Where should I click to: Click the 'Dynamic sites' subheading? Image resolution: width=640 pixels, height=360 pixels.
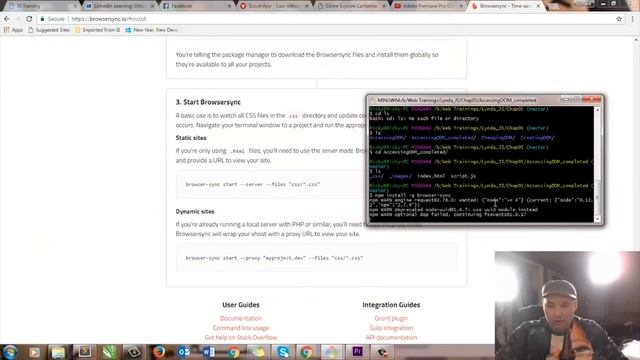click(195, 211)
